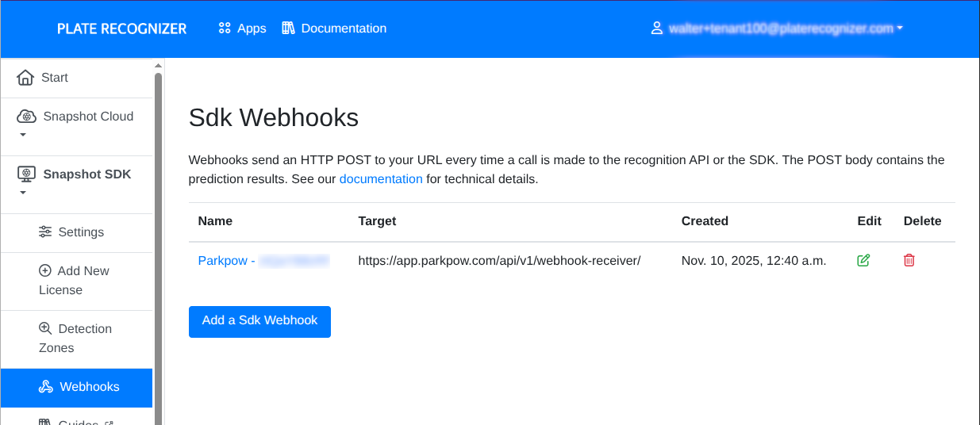Screen dimensions: 980x425
Task: Click Add a Sdk Webhook button
Action: tap(259, 321)
